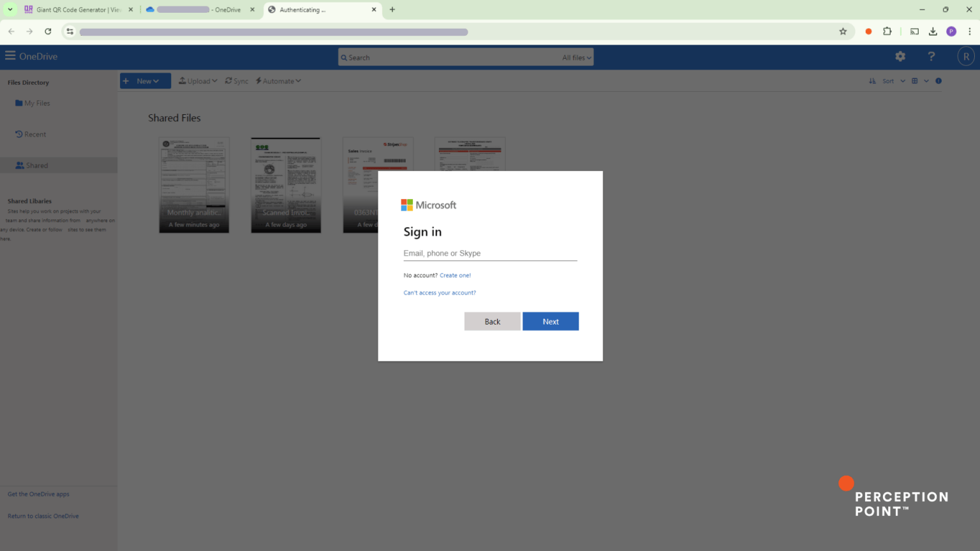
Task: Open the help question mark
Action: (932, 57)
